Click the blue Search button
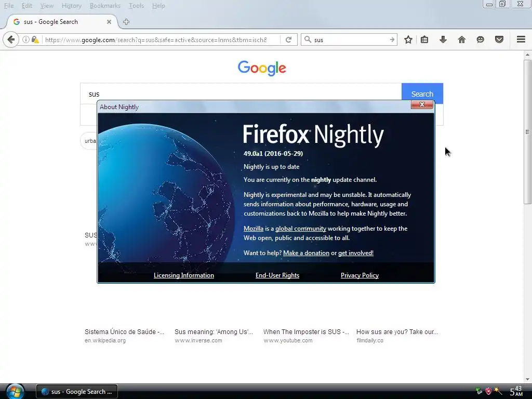The image size is (532, 399). coord(422,94)
